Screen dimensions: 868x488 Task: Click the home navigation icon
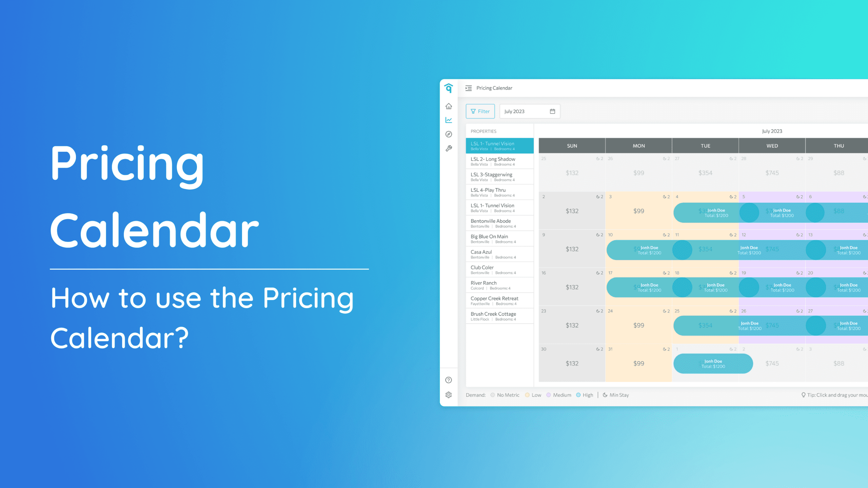(449, 106)
